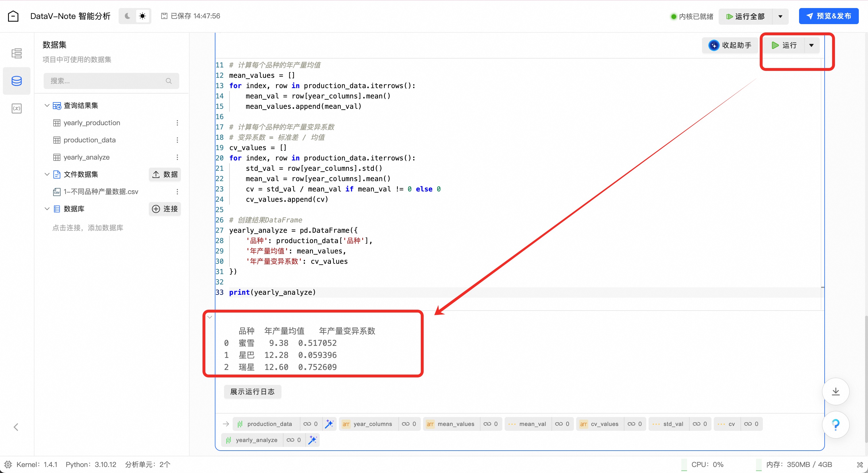The image size is (868, 473).
Task: Click the 展示运行日志 button
Action: coord(252,391)
